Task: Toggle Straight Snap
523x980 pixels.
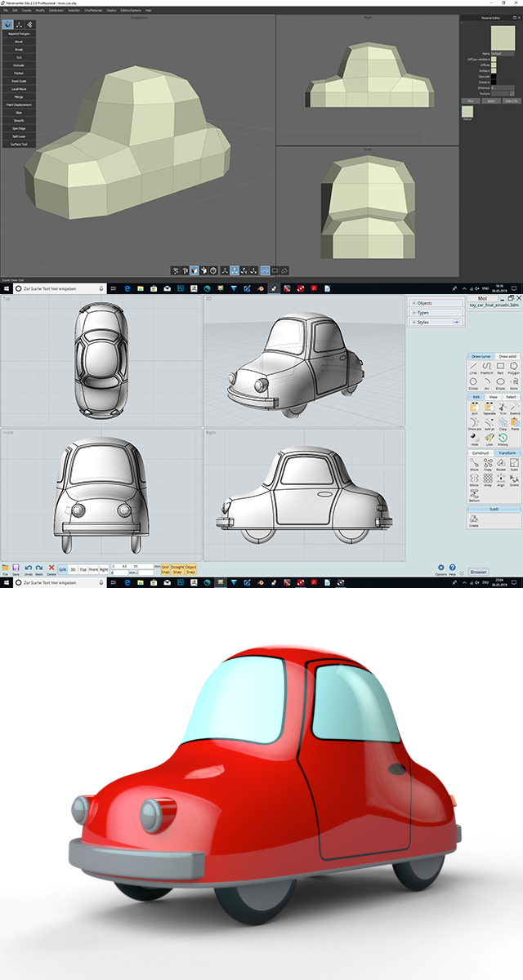Action: click(177, 569)
